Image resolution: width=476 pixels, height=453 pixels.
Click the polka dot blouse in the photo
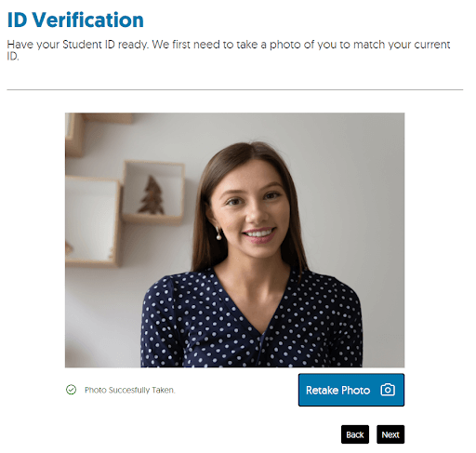252,321
